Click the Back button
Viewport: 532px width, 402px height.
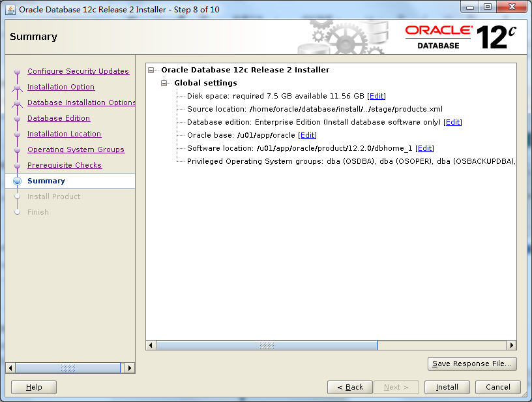[350, 387]
